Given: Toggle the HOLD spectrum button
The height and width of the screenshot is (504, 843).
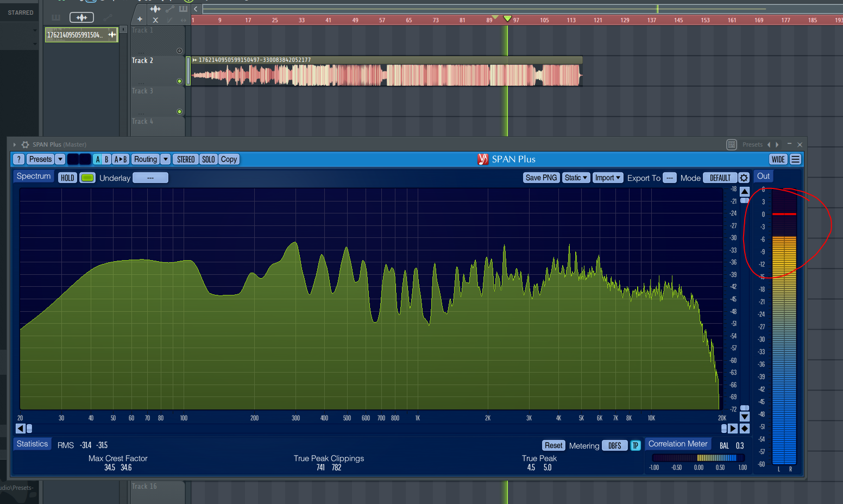Looking at the screenshot, I should 67,178.
